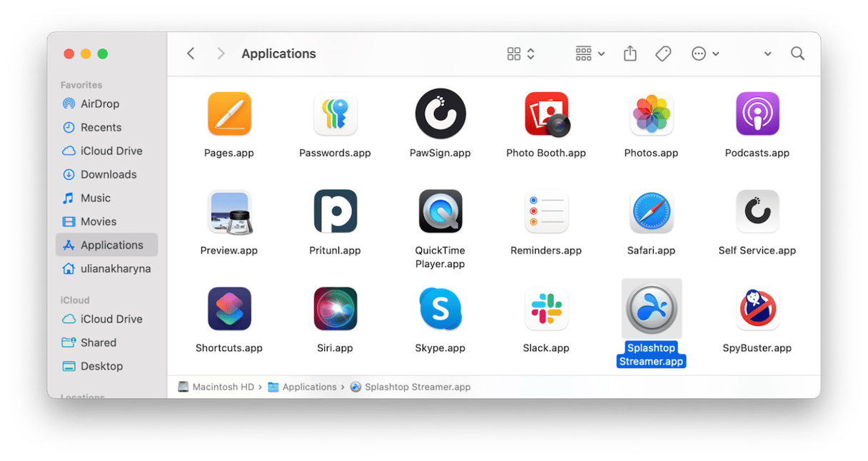
Task: Expand the toolbar overflow chevron
Action: [767, 54]
